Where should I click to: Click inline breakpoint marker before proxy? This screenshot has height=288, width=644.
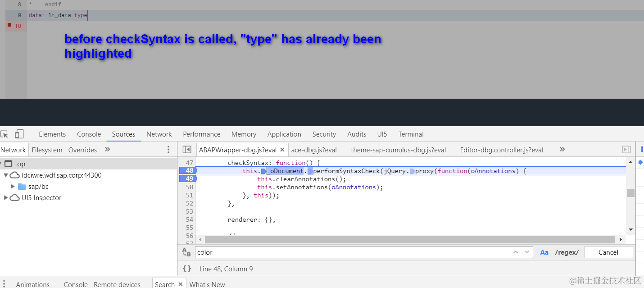412,171
